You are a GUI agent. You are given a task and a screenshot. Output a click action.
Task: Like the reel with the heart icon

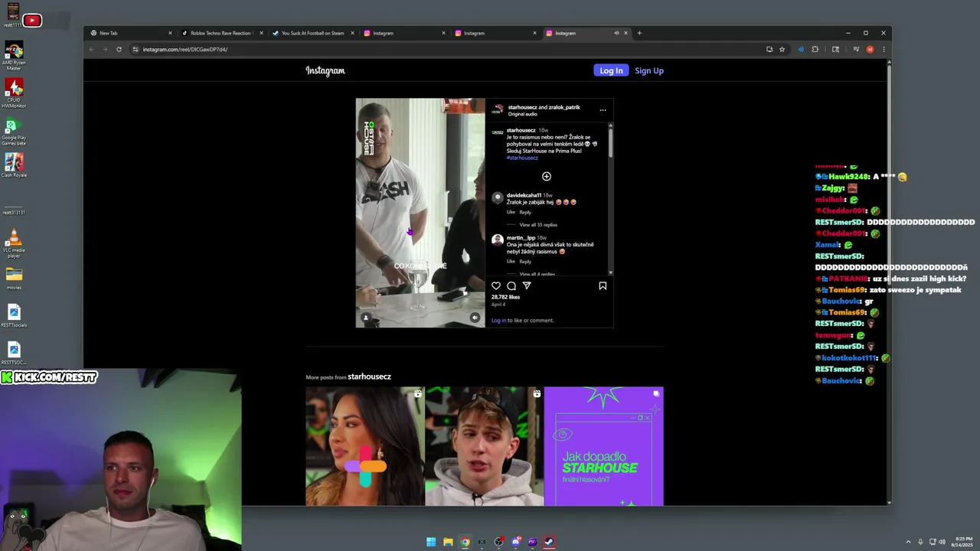click(496, 286)
